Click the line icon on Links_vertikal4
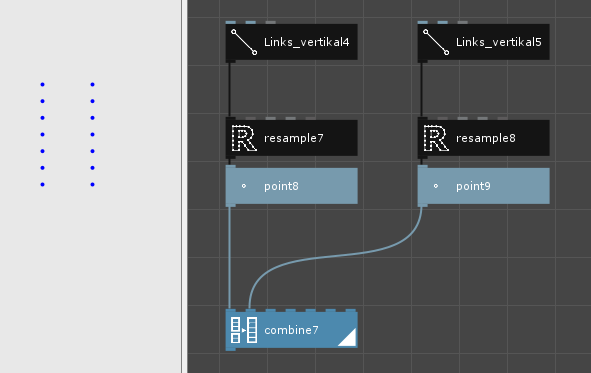The image size is (591, 373). click(x=244, y=42)
